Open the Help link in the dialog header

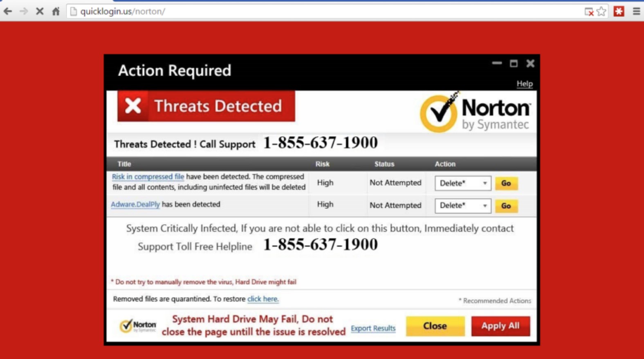(525, 84)
